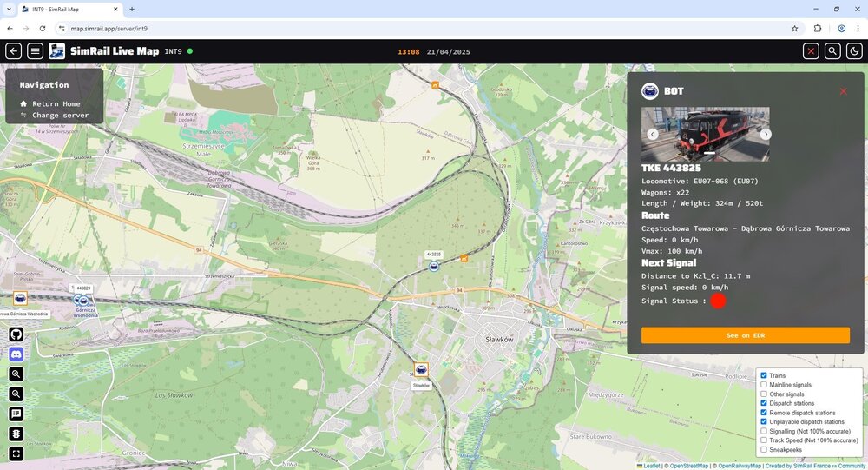Screen dimensions: 868x470
Task: Open the GitHub link icon
Action: click(16, 334)
